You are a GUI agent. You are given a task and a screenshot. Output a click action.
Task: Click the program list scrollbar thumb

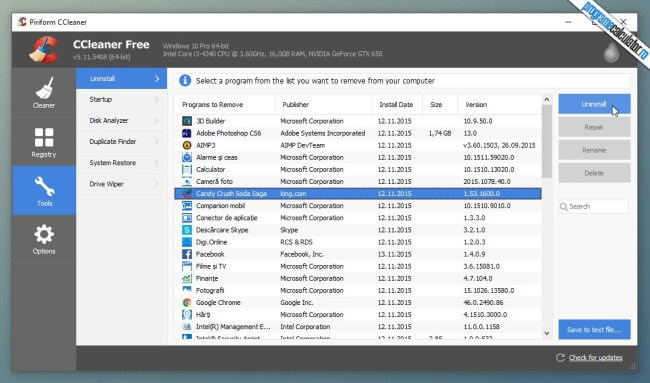point(546,141)
